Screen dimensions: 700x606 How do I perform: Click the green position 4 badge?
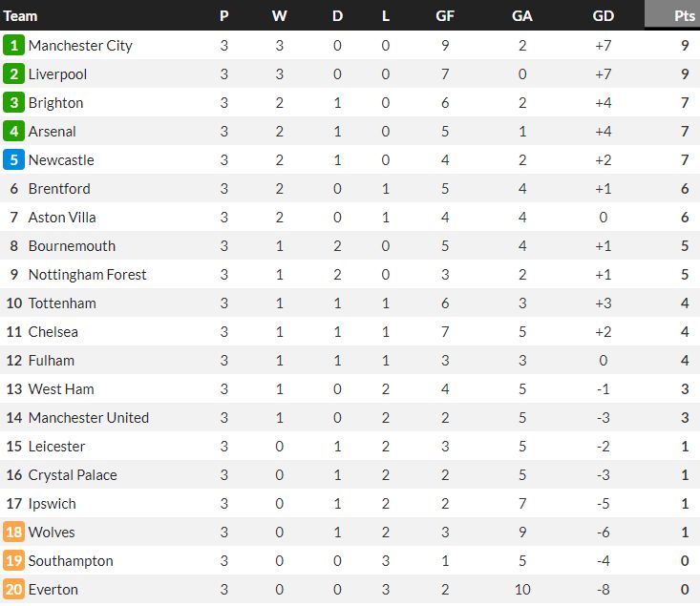(x=13, y=131)
